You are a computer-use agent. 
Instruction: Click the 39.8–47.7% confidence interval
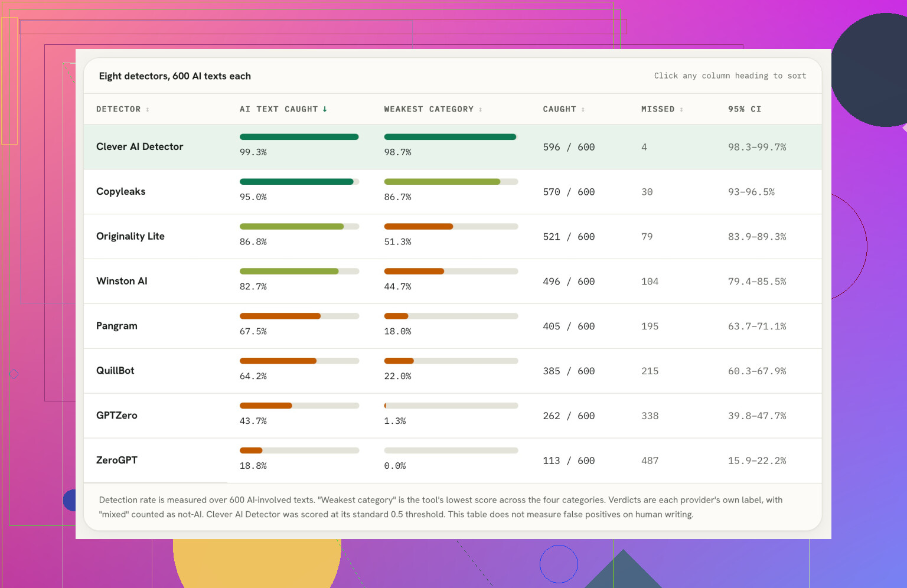pyautogui.click(x=757, y=416)
